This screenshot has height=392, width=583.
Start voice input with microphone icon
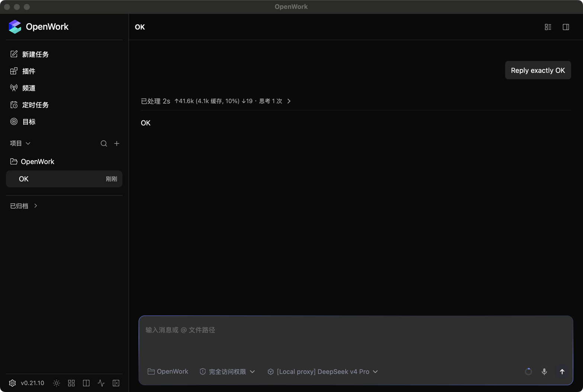544,372
